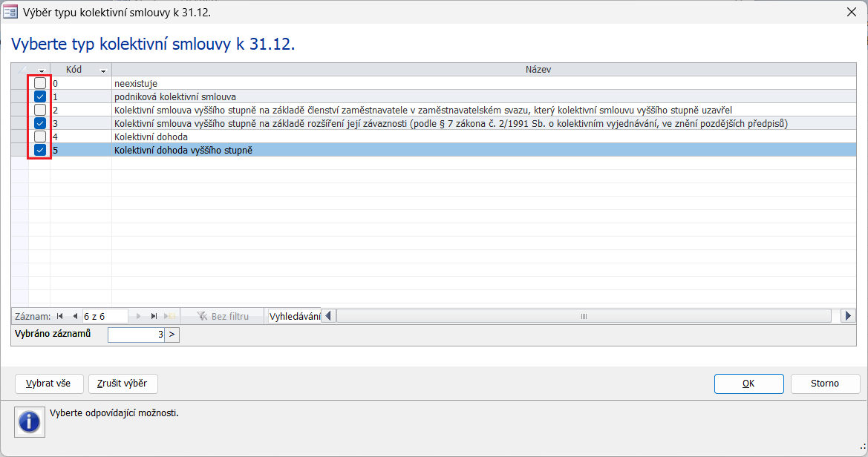Click the Kód cell containing 5
Viewport: 868px width, 457px height.
[82, 150]
